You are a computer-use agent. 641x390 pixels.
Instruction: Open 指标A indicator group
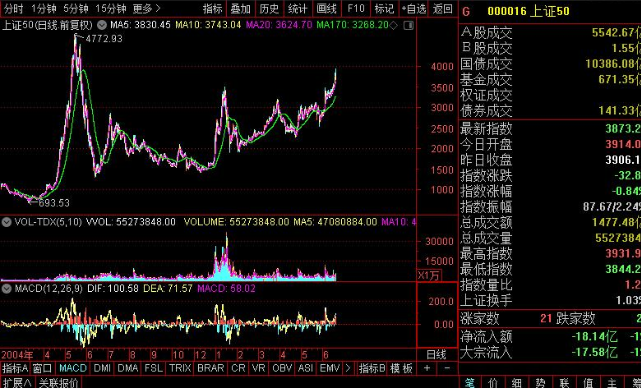[15, 368]
